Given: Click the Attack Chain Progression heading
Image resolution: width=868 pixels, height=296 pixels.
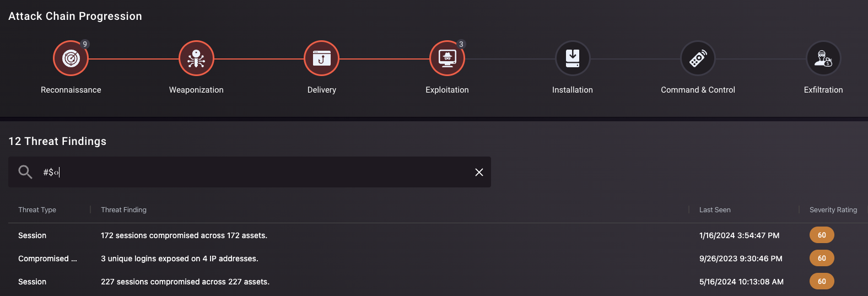Looking at the screenshot, I should 75,16.
